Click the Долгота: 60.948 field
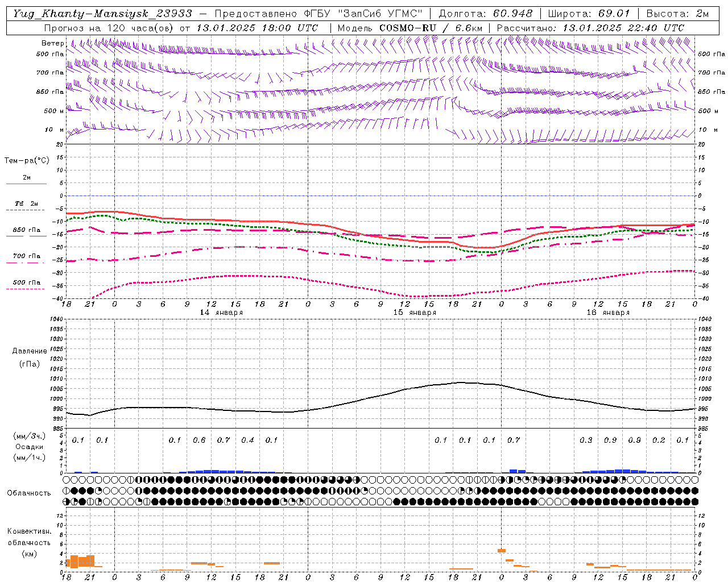This screenshot has width=728, height=582. click(x=486, y=13)
